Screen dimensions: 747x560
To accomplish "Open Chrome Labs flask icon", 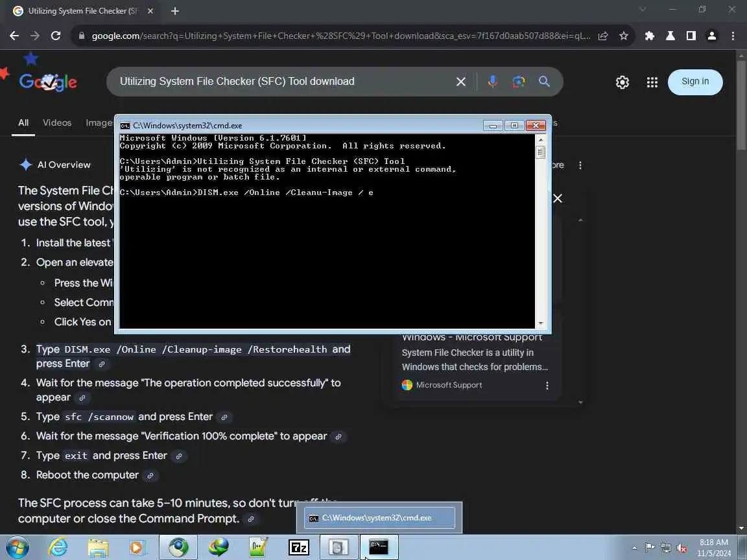I will [x=670, y=36].
